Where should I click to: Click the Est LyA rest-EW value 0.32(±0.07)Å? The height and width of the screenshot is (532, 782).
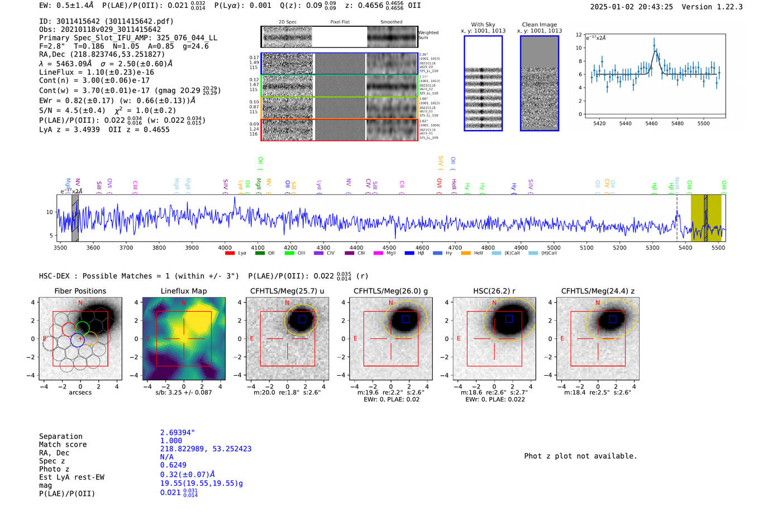pyautogui.click(x=188, y=475)
